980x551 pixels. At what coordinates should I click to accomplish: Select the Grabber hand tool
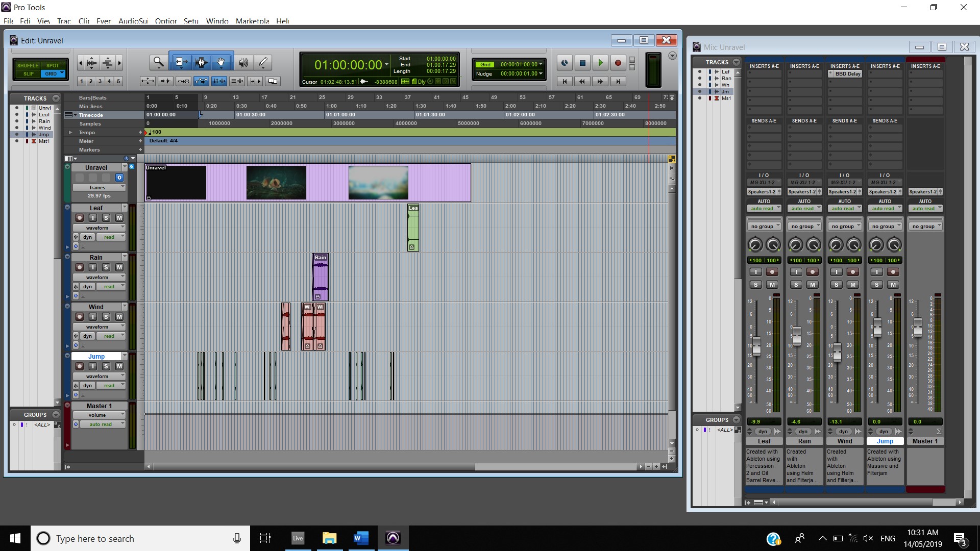pyautogui.click(x=221, y=62)
